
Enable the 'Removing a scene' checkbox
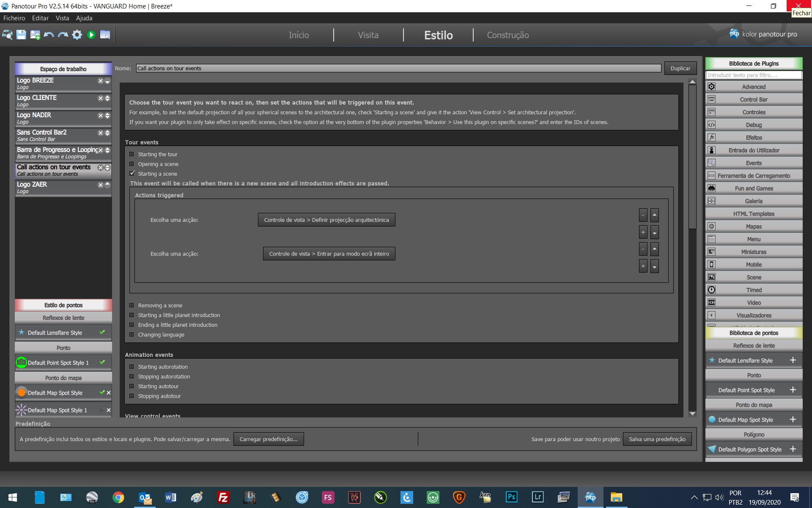pyautogui.click(x=132, y=305)
